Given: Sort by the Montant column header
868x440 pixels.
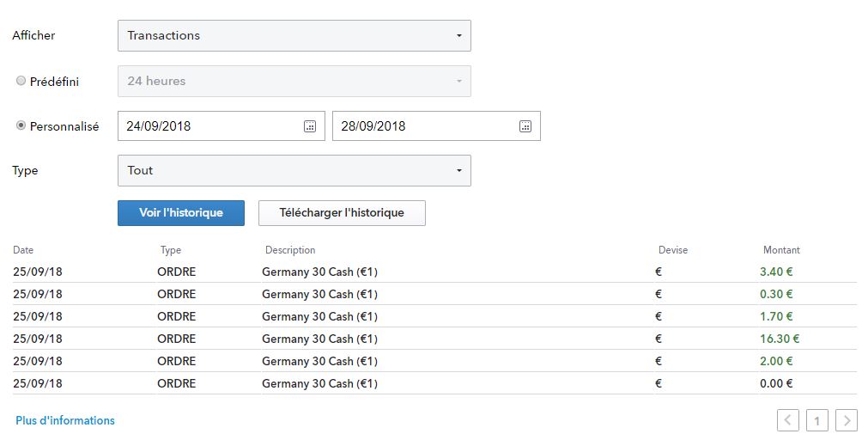Looking at the screenshot, I should (781, 250).
